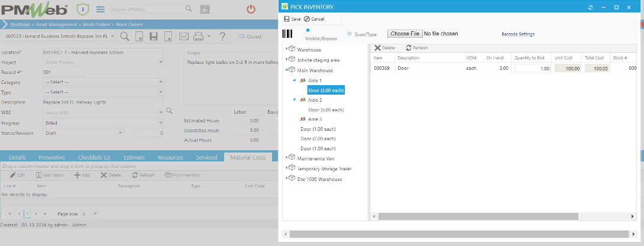
Task: Click the Maintenance Van box icon
Action: click(x=292, y=158)
